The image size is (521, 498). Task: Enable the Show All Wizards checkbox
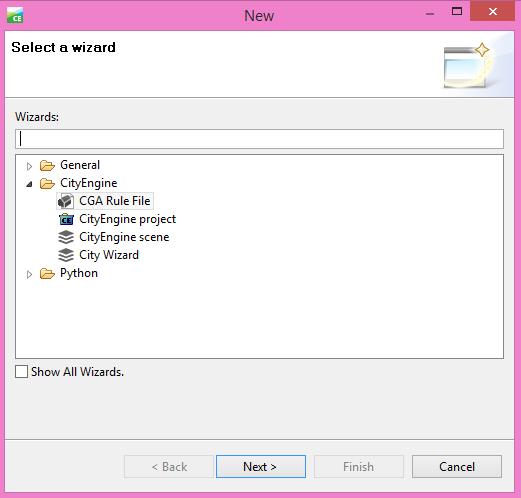tap(22, 371)
